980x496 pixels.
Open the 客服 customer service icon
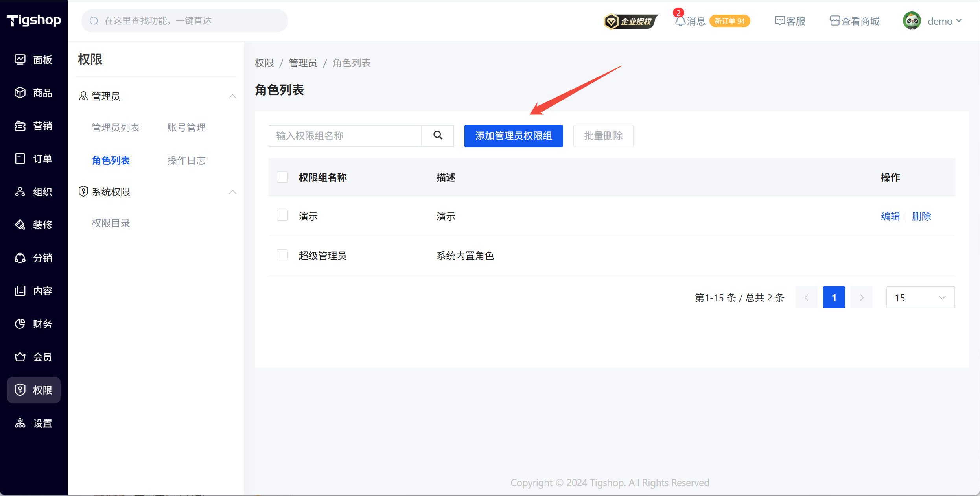coord(779,21)
